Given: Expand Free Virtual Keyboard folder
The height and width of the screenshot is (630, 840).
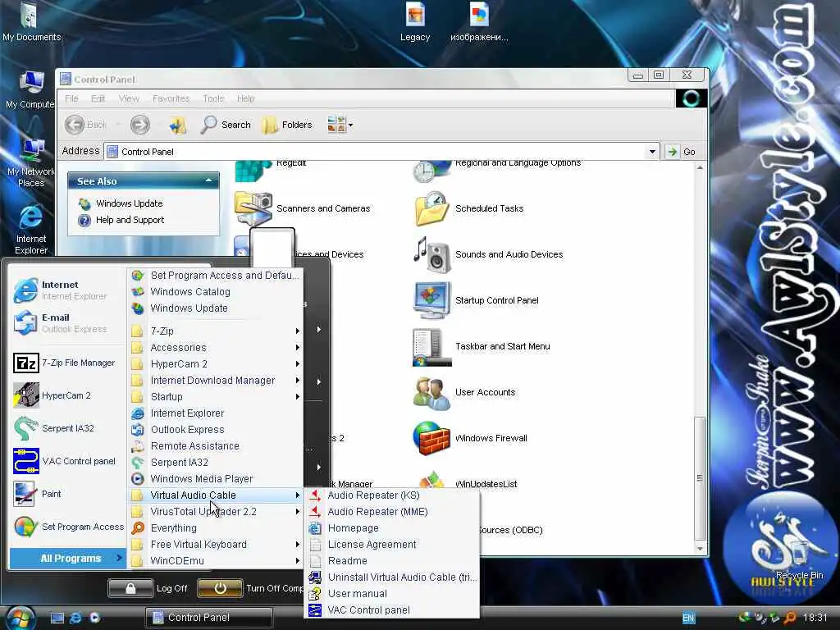Looking at the screenshot, I should (216, 545).
